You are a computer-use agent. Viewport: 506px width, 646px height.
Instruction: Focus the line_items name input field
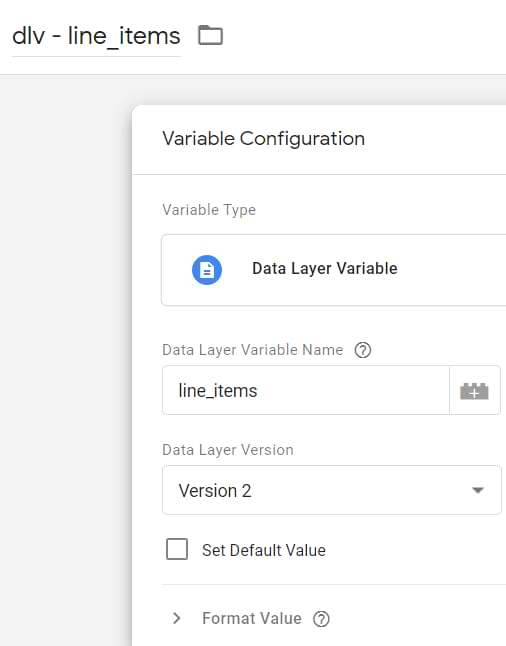click(x=305, y=390)
